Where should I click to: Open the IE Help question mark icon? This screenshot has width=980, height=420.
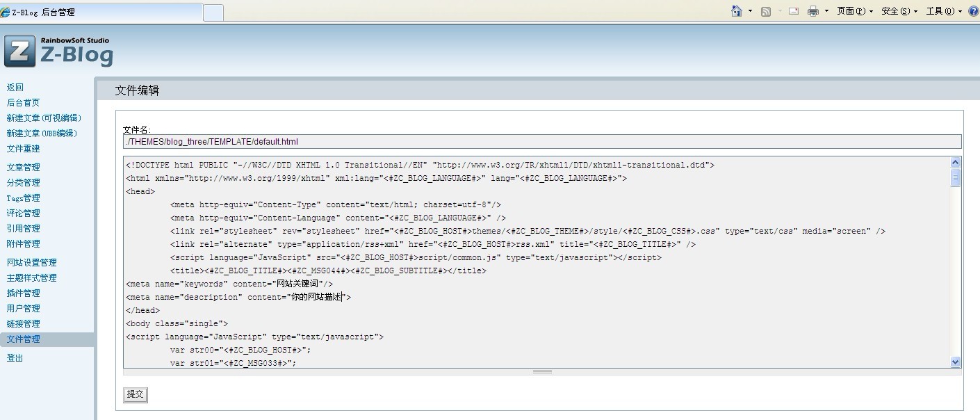[x=973, y=11]
